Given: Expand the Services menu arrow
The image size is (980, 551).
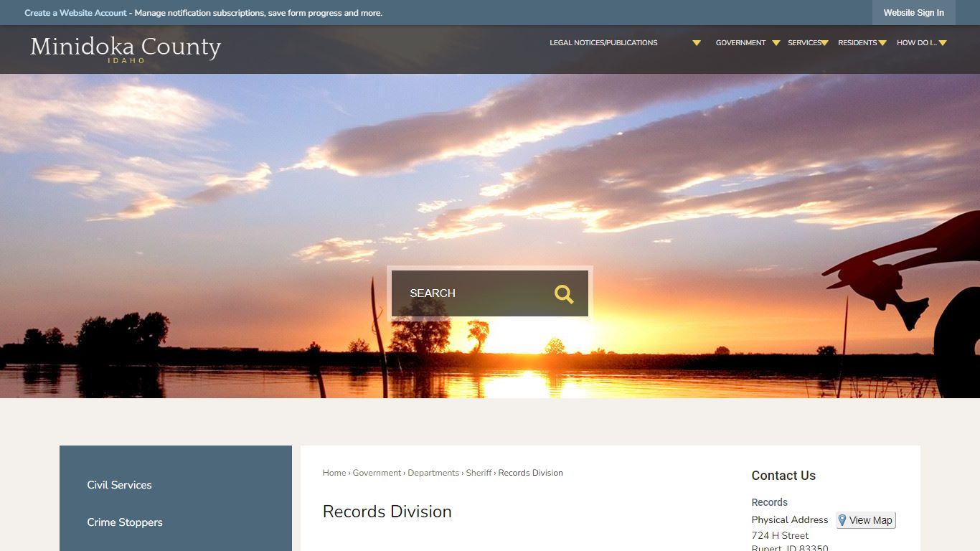Looking at the screenshot, I should click(824, 43).
